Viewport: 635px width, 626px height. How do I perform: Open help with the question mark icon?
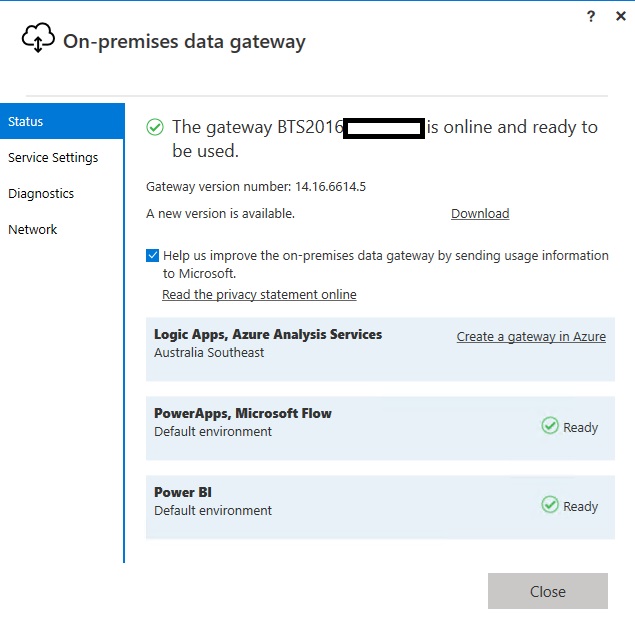(591, 16)
